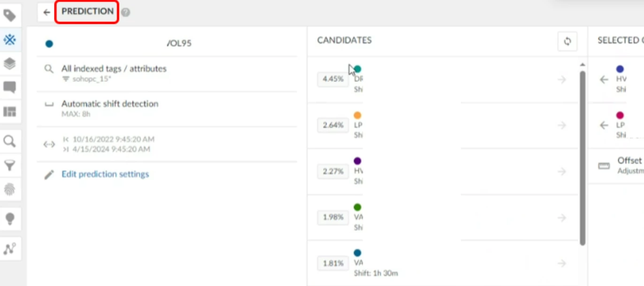Remove the first selected candidate via left arrow
The height and width of the screenshot is (286, 644).
[604, 80]
